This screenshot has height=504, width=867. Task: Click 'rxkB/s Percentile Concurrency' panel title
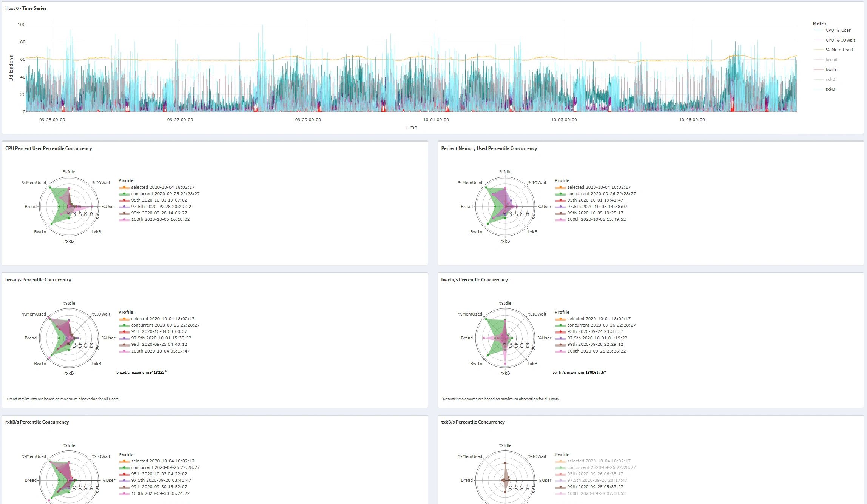[x=37, y=422]
